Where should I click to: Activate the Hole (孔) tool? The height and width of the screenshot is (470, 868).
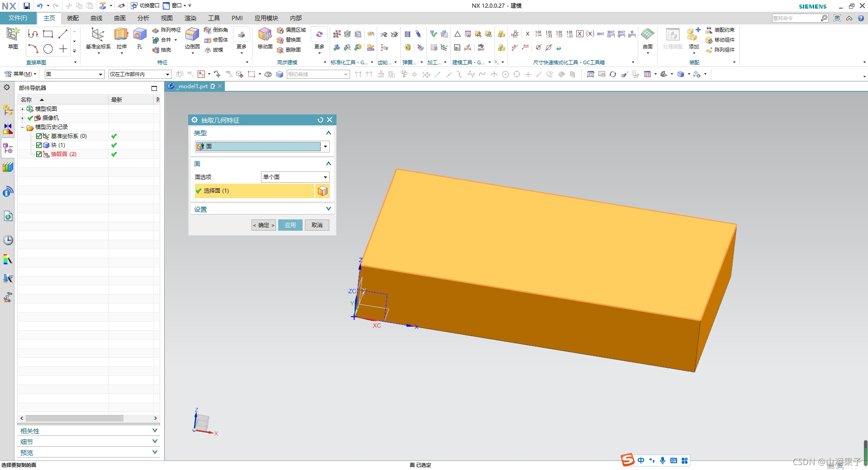click(140, 39)
